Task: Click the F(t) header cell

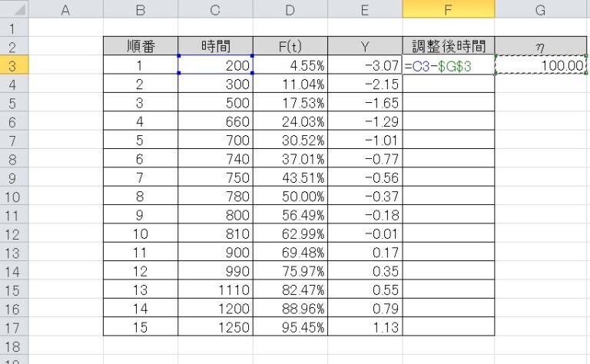Action: click(x=289, y=46)
